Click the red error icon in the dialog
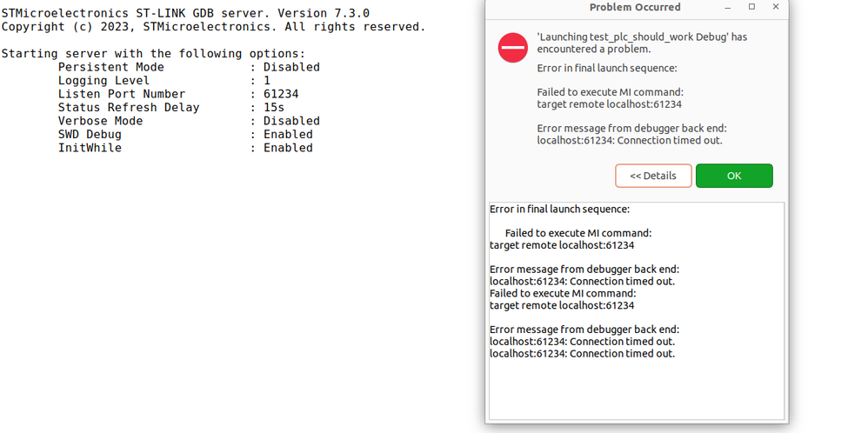This screenshot has width=868, height=433. click(513, 48)
